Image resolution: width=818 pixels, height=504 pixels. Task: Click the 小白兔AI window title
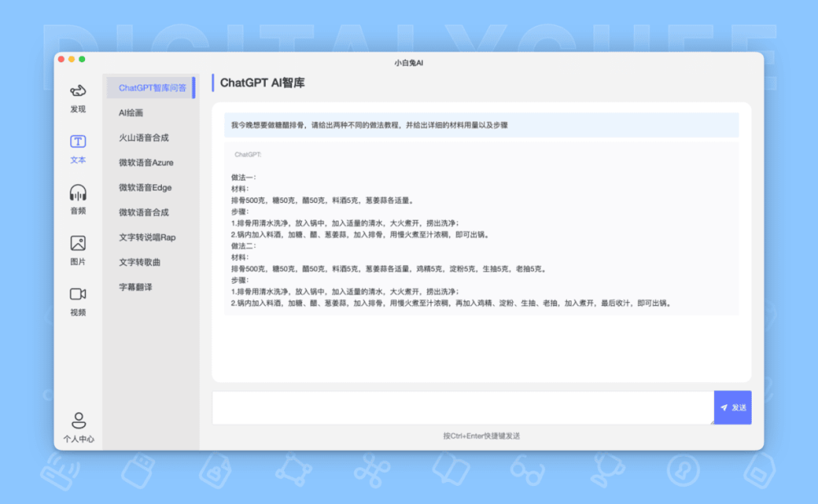(408, 63)
